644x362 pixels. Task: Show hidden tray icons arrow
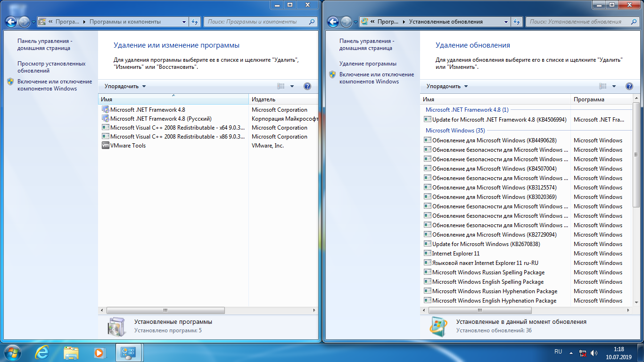[571, 353]
